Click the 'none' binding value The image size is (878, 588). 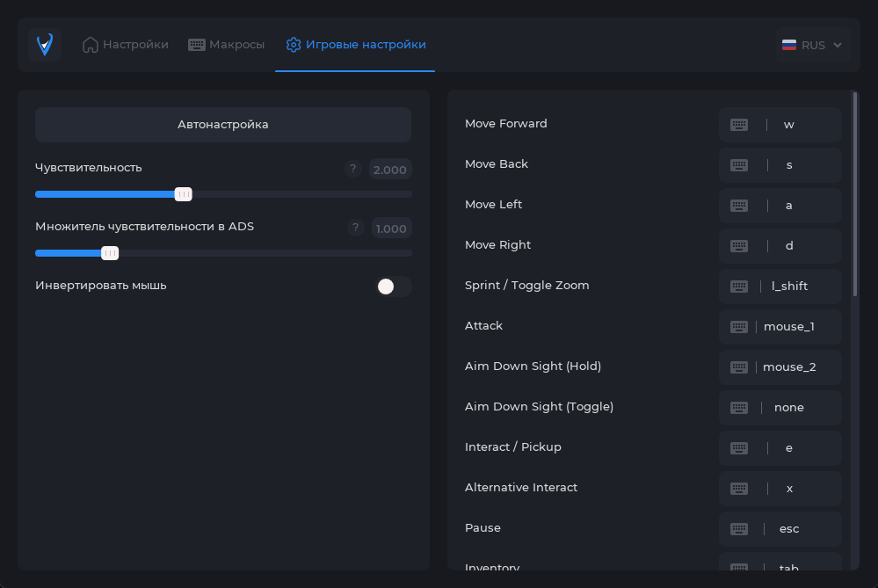point(789,407)
